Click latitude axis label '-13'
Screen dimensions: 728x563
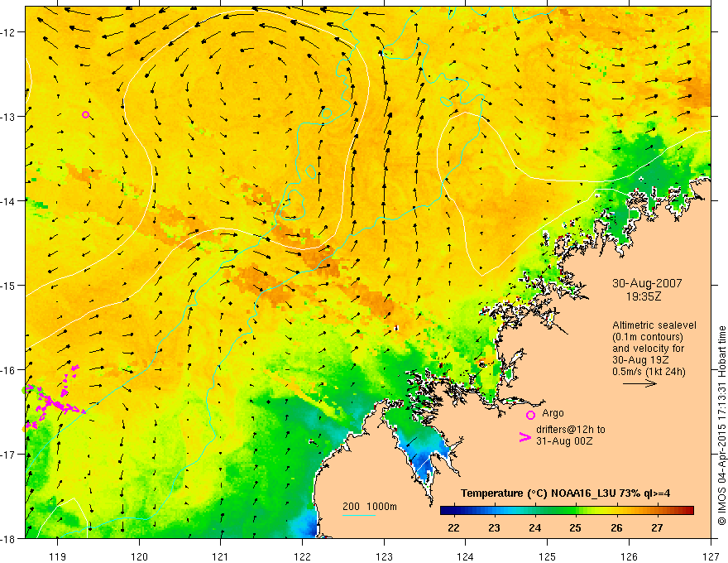[x=9, y=117]
